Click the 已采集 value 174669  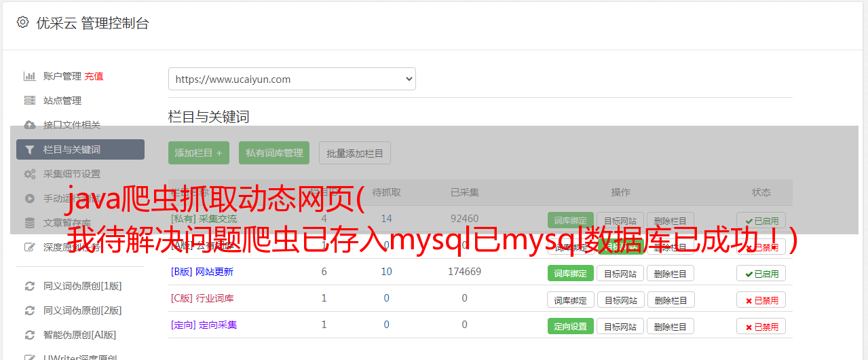(464, 272)
